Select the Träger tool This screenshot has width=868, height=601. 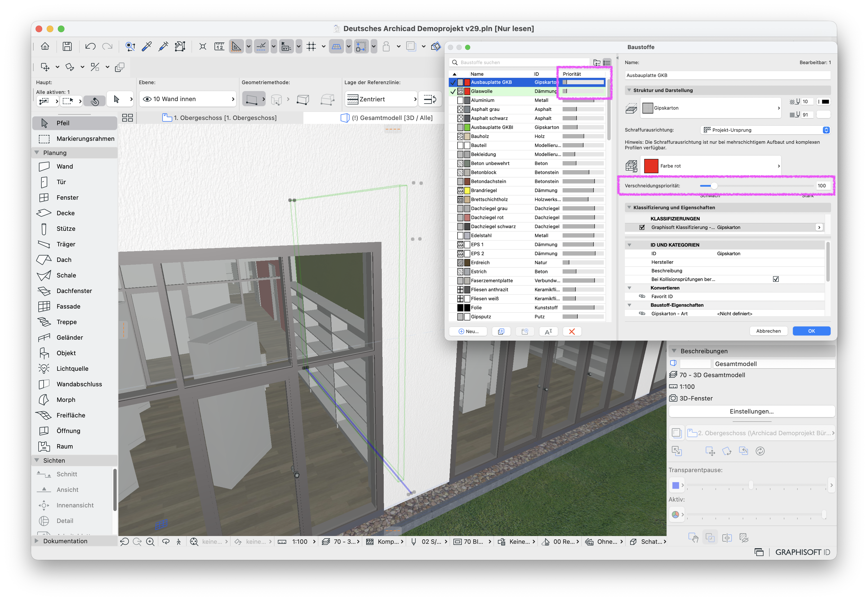(74, 244)
